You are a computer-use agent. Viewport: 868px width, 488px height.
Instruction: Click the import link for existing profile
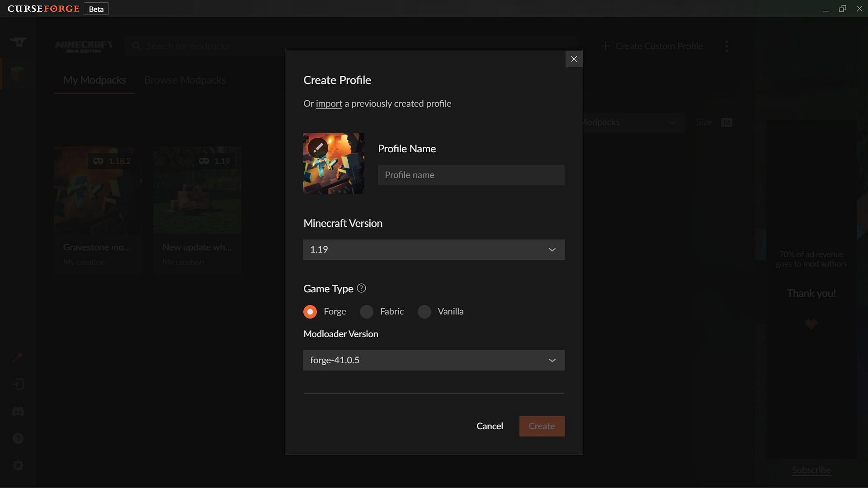[x=329, y=103]
